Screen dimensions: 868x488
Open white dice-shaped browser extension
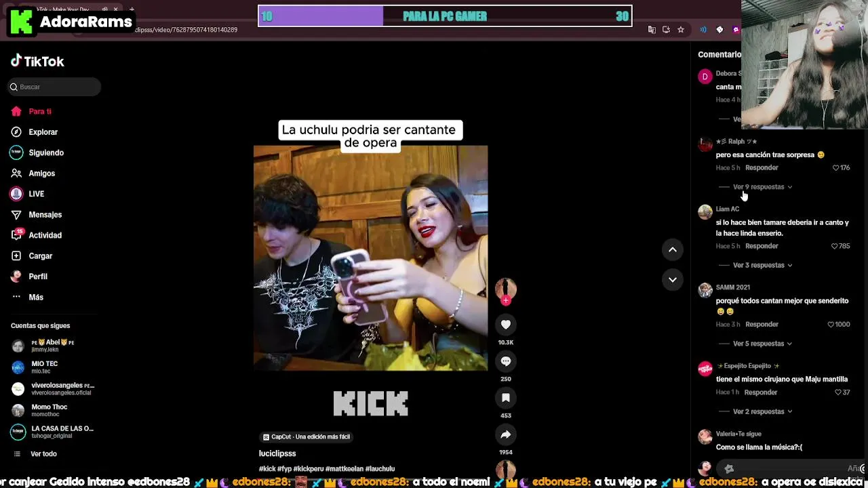(x=719, y=30)
